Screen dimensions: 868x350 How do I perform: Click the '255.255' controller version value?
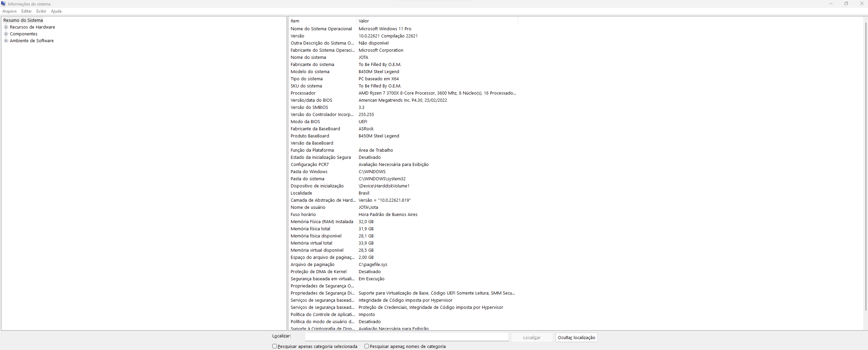366,114
